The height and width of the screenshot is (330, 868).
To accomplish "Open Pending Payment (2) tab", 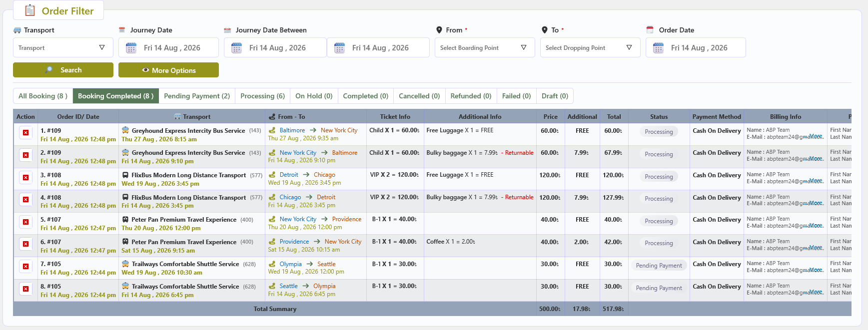I will click(197, 96).
